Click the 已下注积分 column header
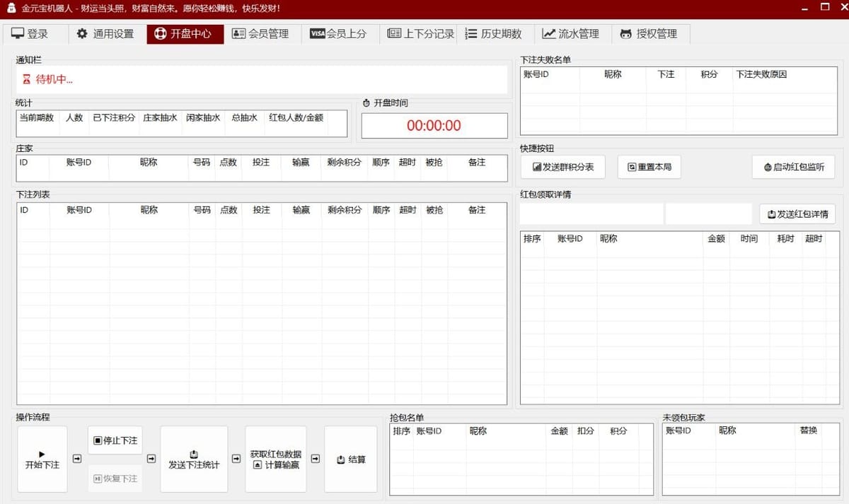 (114, 118)
